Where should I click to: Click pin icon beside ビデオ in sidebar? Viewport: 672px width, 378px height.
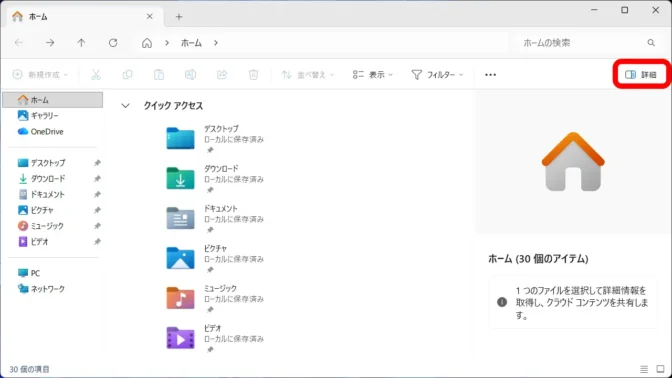tap(97, 242)
